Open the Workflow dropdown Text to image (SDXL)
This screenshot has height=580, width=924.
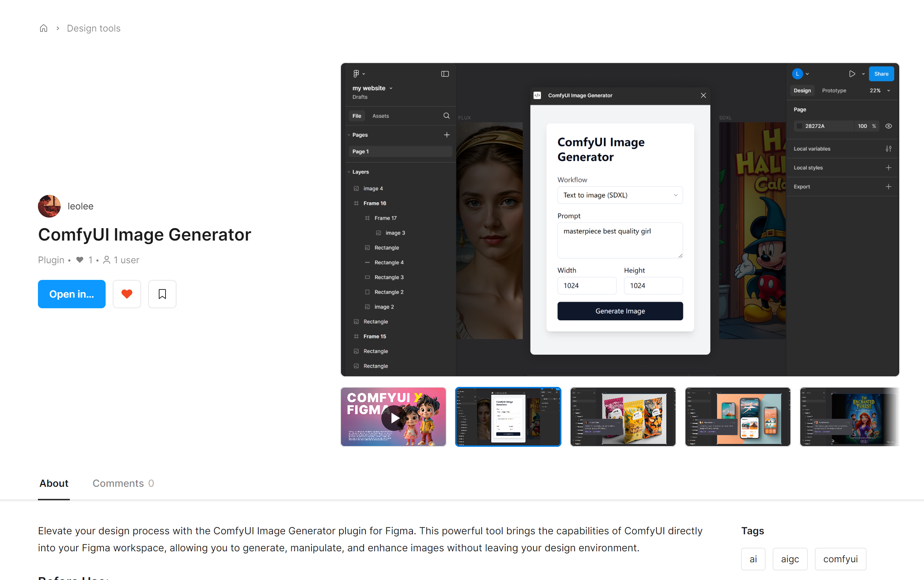coord(620,195)
